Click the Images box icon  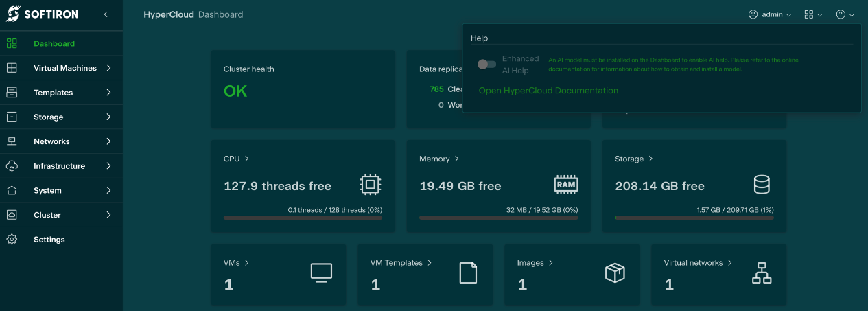point(615,273)
